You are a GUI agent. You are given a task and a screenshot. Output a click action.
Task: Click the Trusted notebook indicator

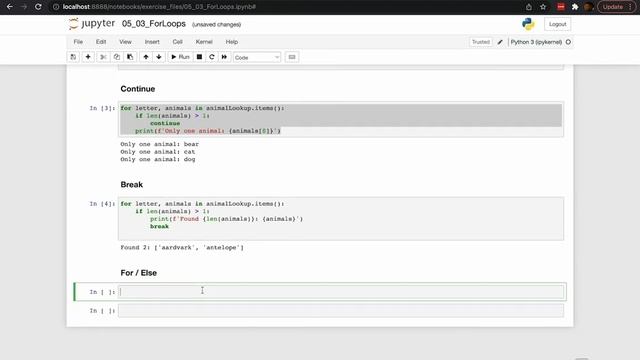coord(481,42)
